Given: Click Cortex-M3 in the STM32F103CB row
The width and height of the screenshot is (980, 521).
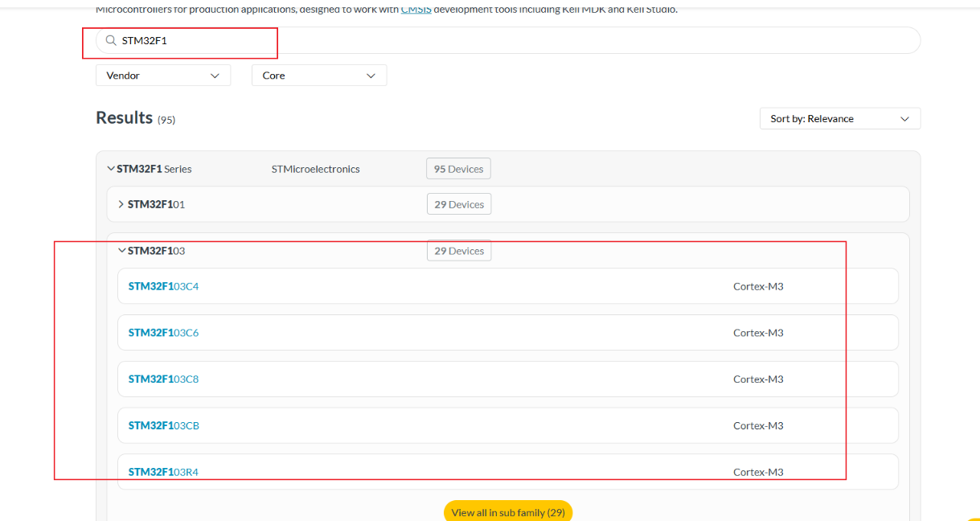Looking at the screenshot, I should click(x=758, y=426).
